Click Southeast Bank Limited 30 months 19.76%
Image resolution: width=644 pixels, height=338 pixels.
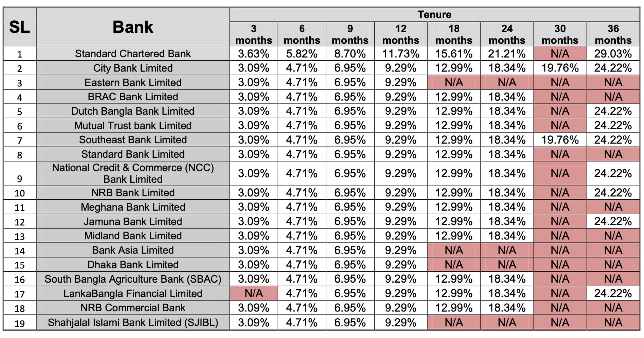560,140
